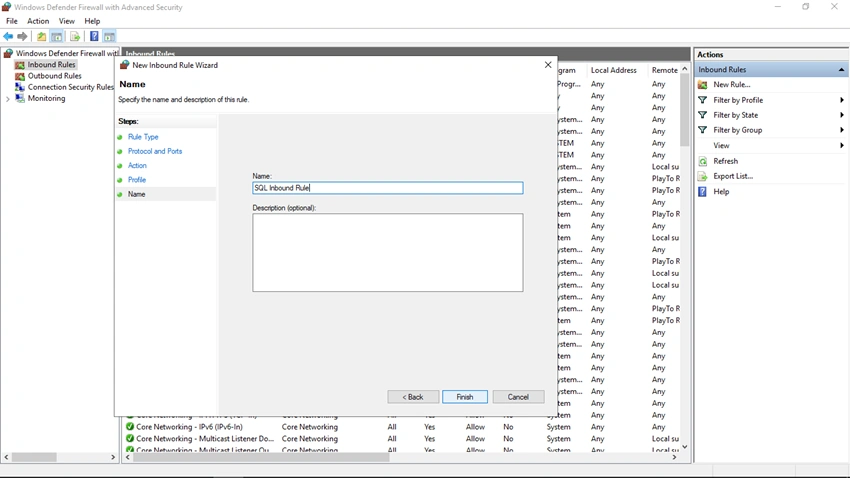Screen dimensions: 850x478
Task: Click the Description (optional) text area
Action: tap(388, 253)
